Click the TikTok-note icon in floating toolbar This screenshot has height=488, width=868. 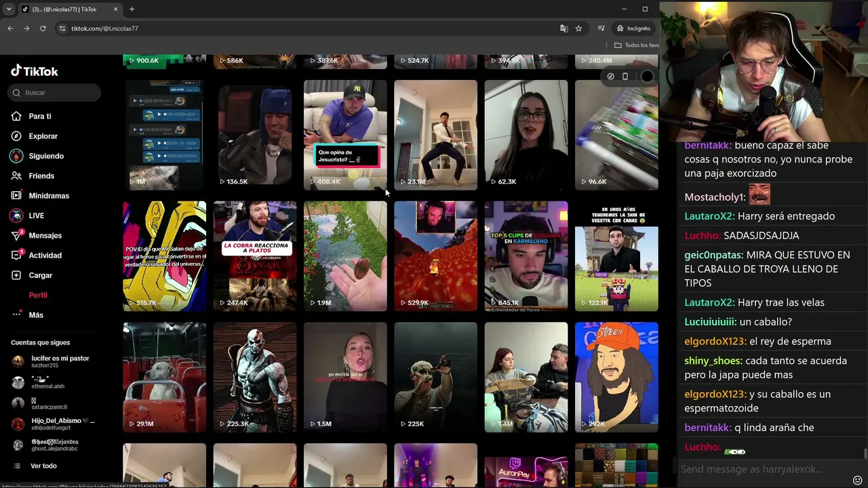click(x=610, y=77)
